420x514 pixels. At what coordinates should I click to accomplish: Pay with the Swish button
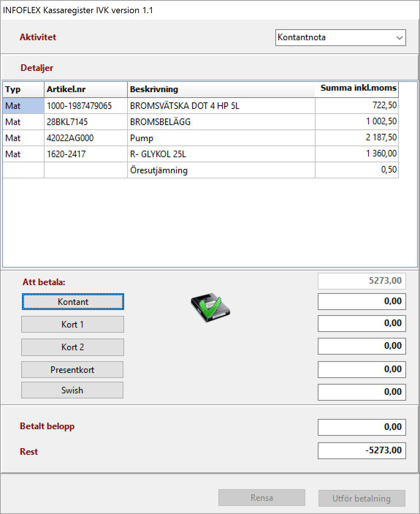tap(72, 390)
